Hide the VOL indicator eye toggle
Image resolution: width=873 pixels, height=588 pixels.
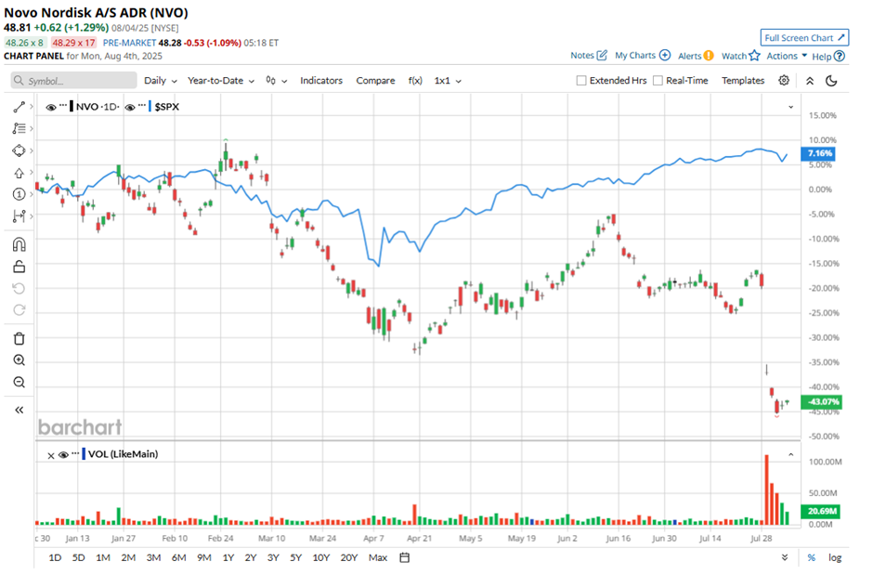[63, 455]
